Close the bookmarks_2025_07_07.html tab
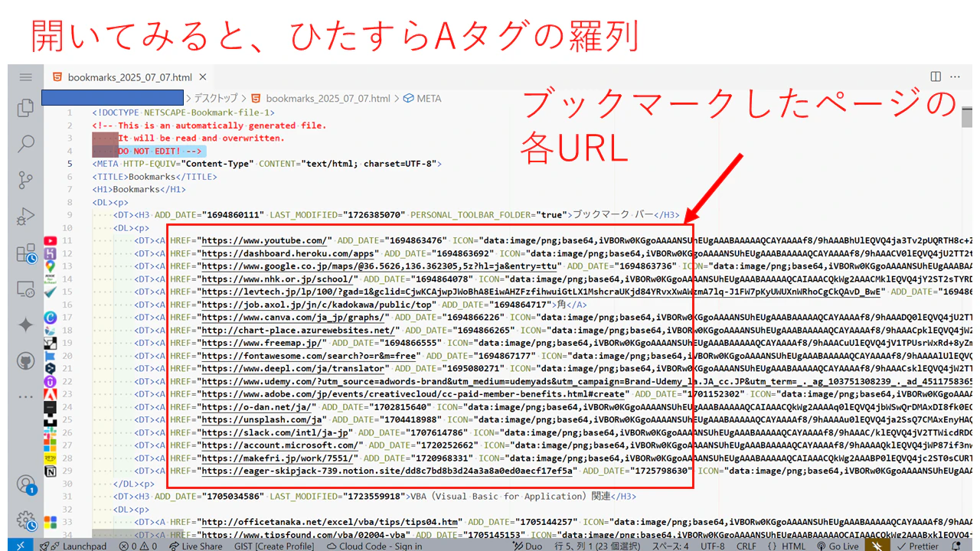This screenshot has width=980, height=551. [203, 77]
